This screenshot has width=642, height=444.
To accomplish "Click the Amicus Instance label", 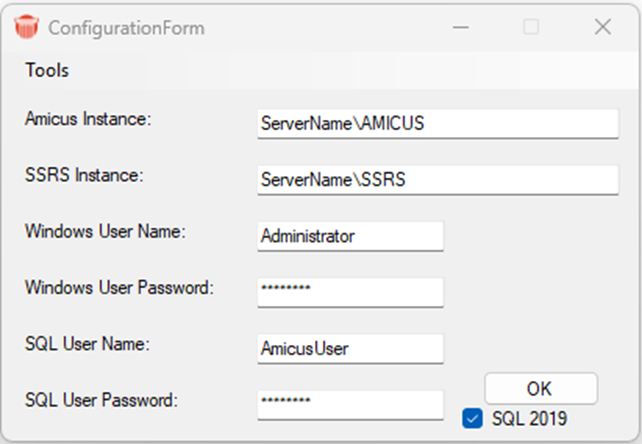I will (x=88, y=119).
